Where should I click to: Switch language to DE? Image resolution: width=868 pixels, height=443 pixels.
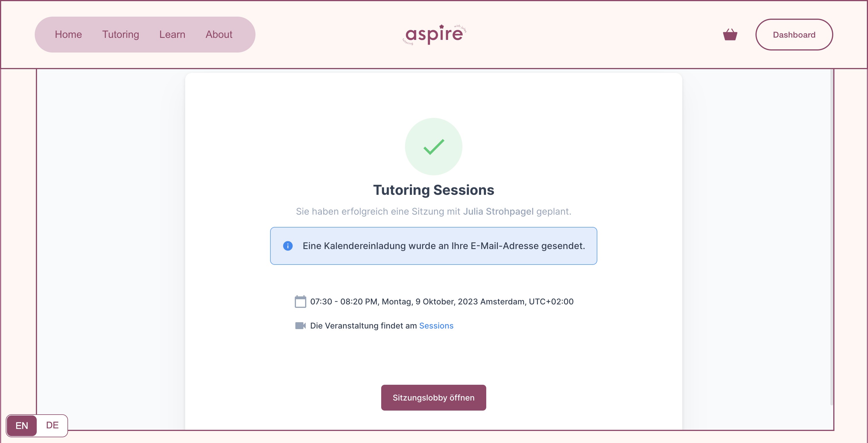click(x=52, y=425)
